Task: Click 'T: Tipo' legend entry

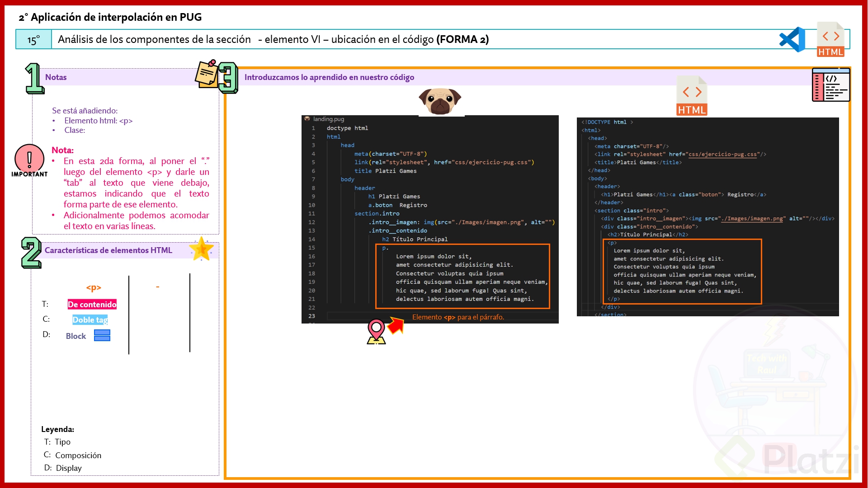Action: tap(57, 442)
